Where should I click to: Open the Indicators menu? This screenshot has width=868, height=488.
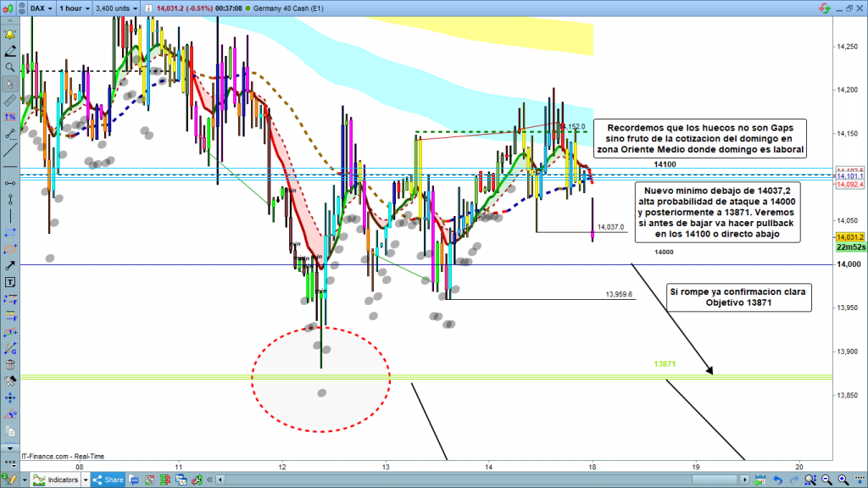[x=58, y=480]
